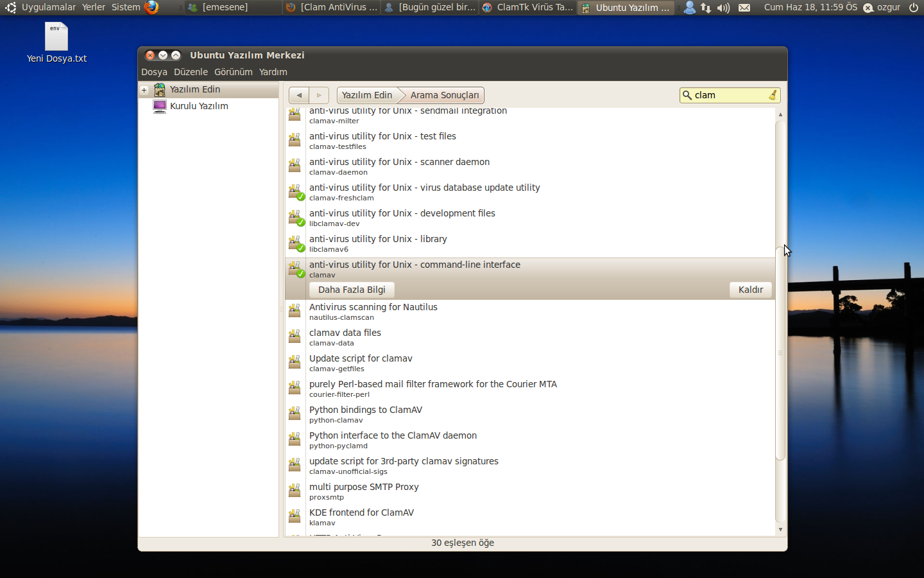Open the Ubuntu logo applications menu icon
This screenshot has width=924, height=578.
click(10, 8)
